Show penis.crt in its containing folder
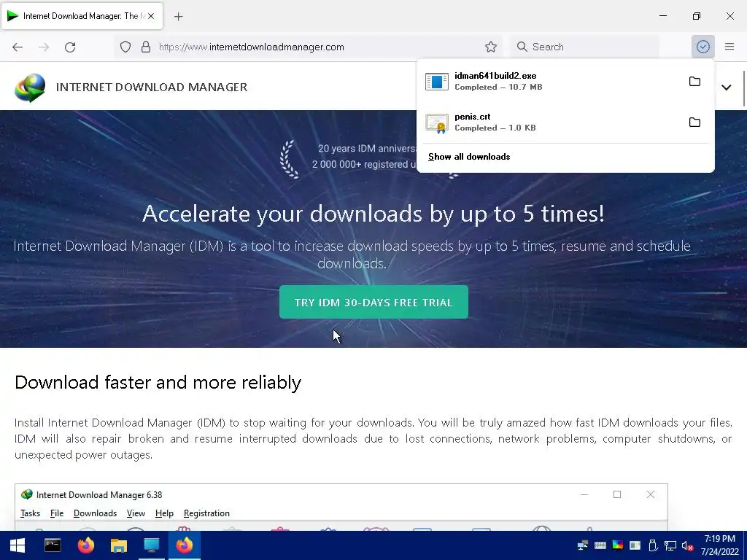This screenshot has width=747, height=560. point(694,122)
